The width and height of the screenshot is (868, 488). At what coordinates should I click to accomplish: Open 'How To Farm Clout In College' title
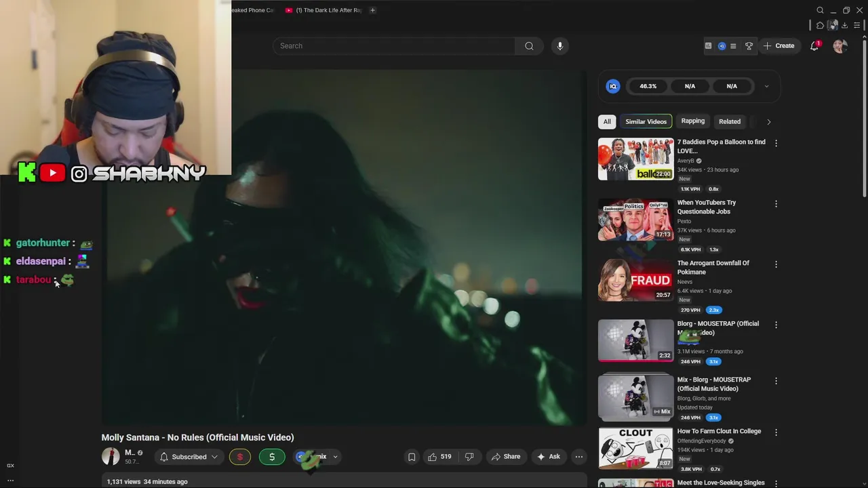[719, 431]
